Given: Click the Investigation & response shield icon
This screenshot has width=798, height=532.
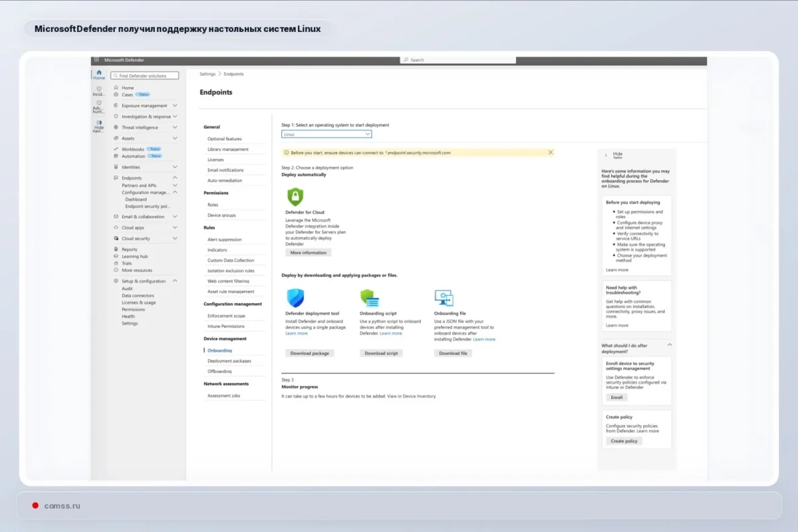Looking at the screenshot, I should point(116,116).
